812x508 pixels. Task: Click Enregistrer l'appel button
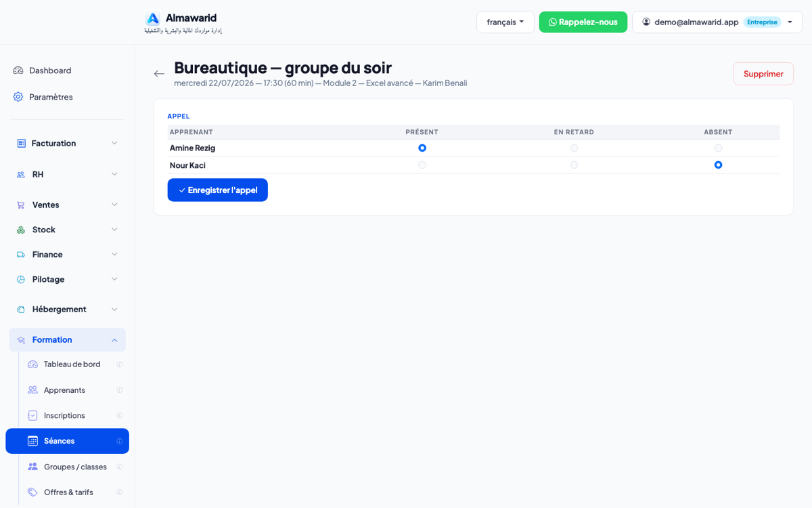pyautogui.click(x=218, y=190)
